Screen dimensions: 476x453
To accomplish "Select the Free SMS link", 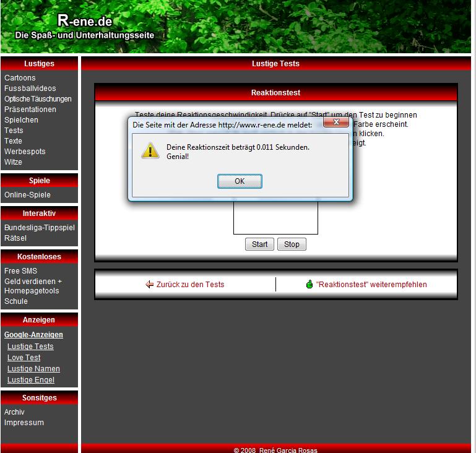I will pyautogui.click(x=20, y=271).
